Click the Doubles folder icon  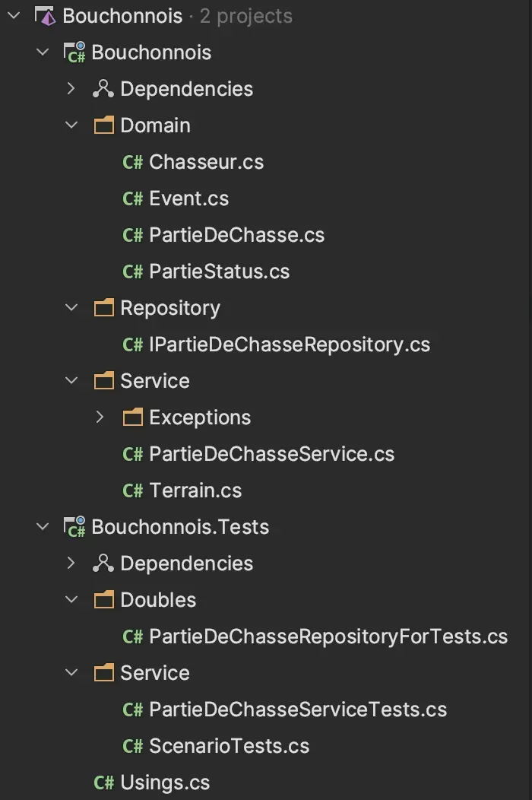(104, 600)
